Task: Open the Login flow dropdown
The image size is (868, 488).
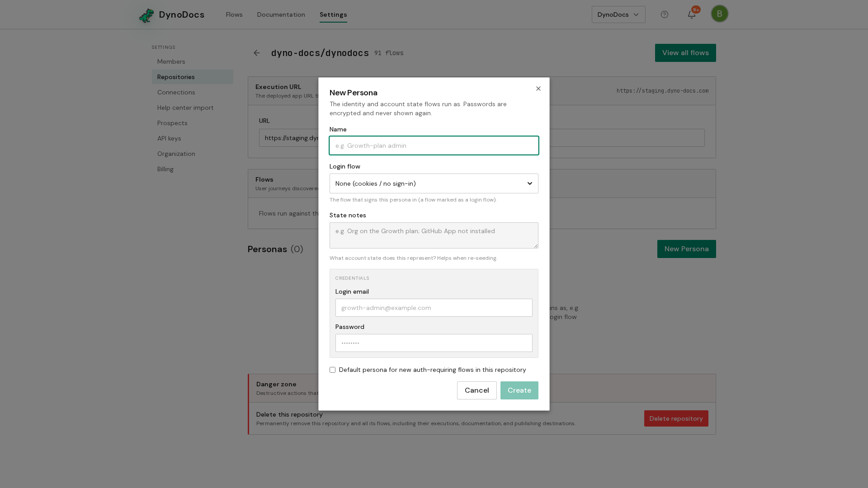Action: (x=434, y=183)
